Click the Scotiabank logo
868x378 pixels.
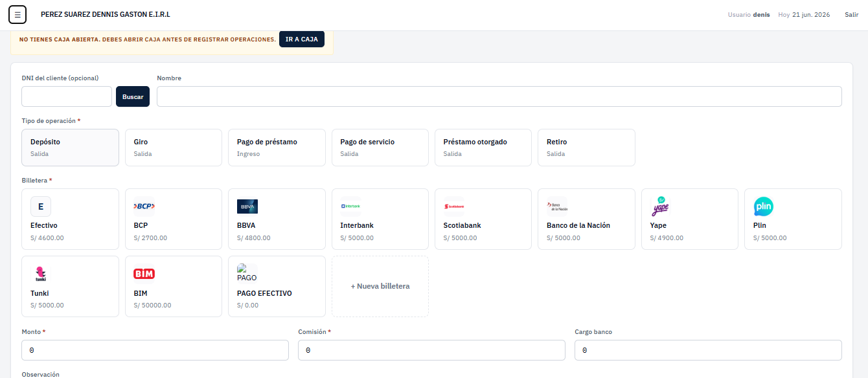pos(454,206)
